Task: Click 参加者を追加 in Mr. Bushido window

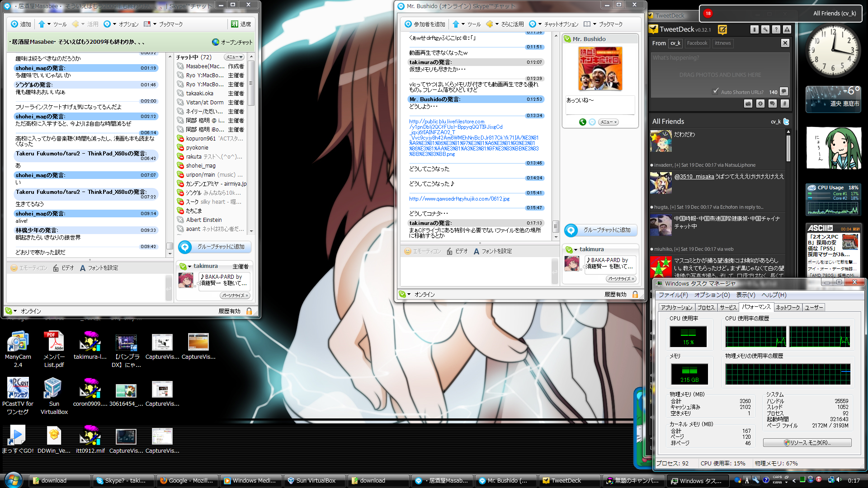Action: coord(425,24)
